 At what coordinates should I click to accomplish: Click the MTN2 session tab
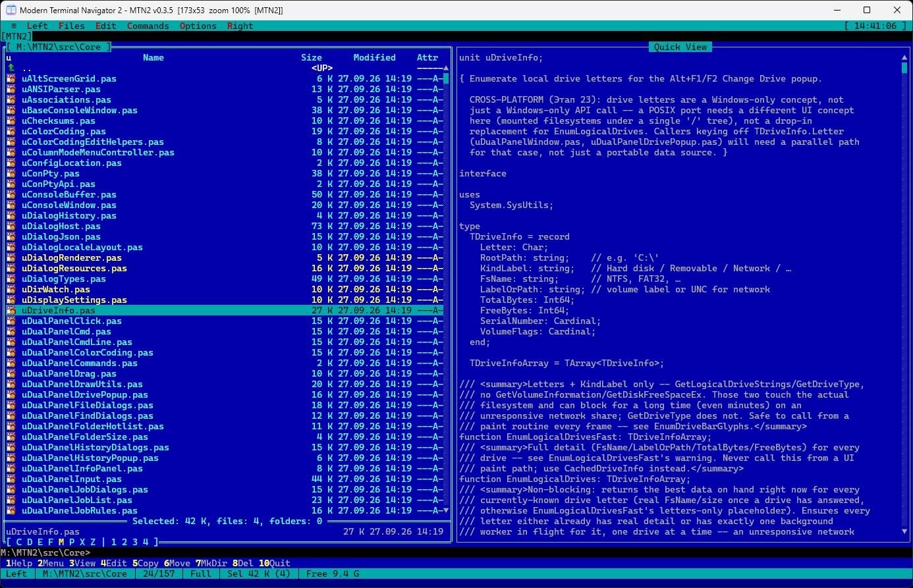[x=16, y=36]
